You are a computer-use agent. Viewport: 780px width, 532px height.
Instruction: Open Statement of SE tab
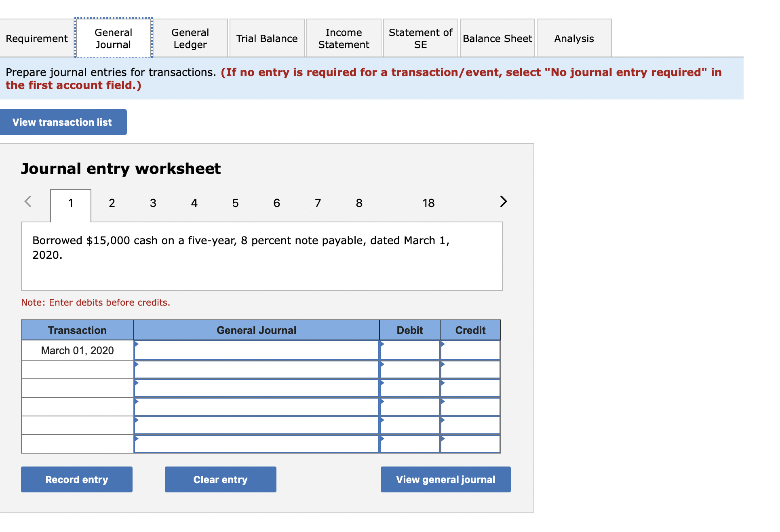pos(420,38)
